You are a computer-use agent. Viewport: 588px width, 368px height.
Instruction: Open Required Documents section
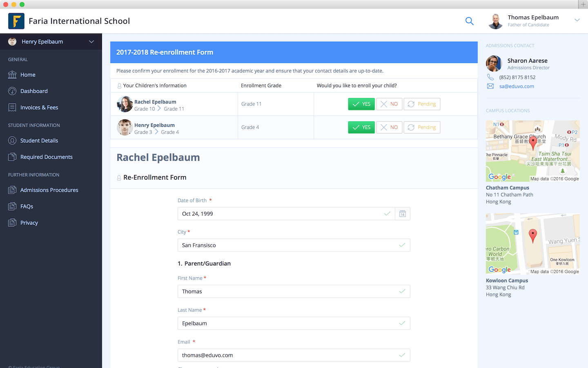pyautogui.click(x=47, y=157)
